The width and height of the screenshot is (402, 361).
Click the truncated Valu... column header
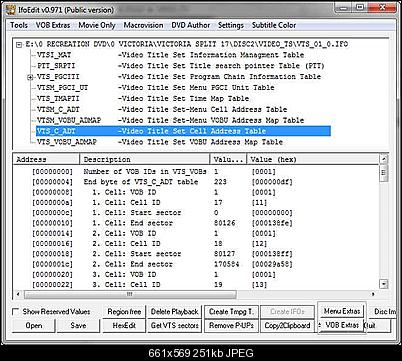(x=228, y=159)
